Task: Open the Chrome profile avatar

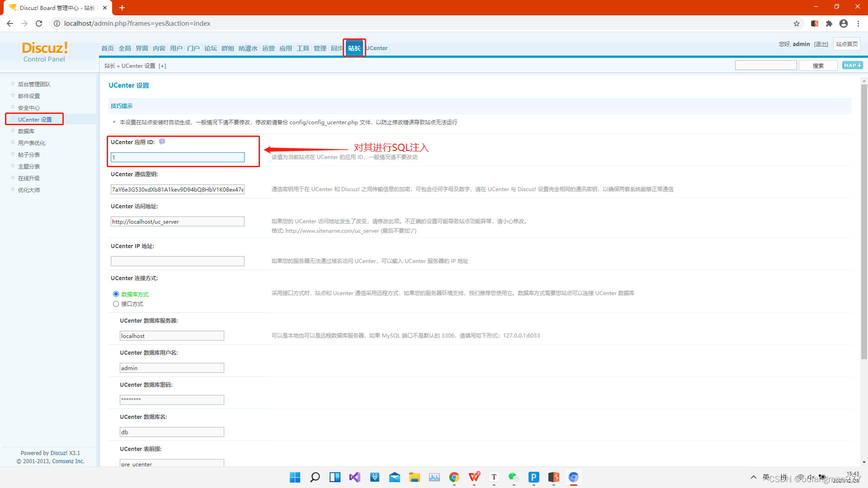Action: coord(844,23)
